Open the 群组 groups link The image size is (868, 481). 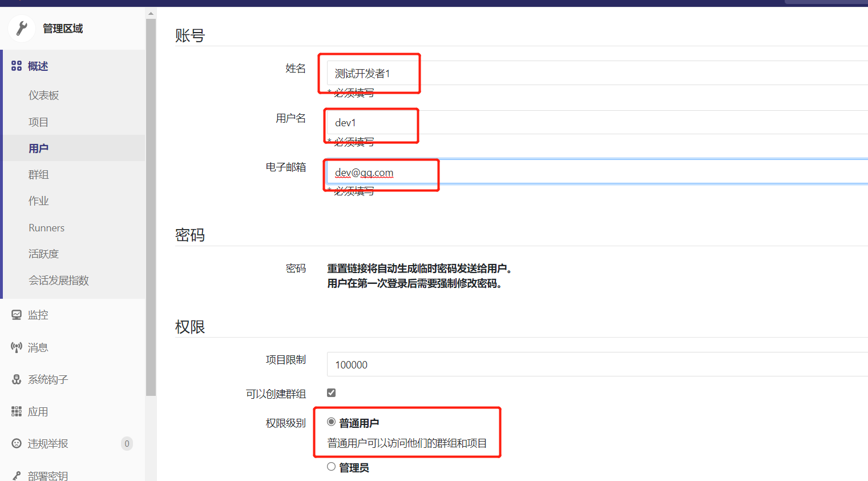pyautogui.click(x=39, y=174)
